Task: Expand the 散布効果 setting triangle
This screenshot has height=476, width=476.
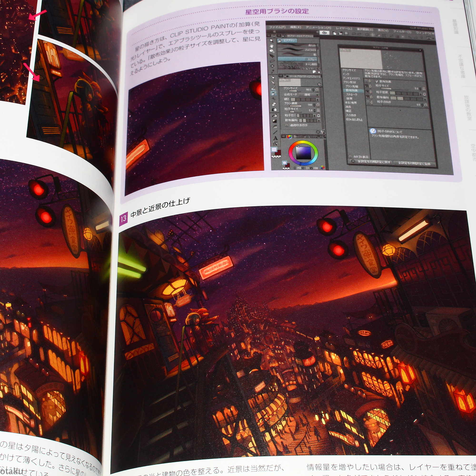Action: pyautogui.click(x=370, y=81)
